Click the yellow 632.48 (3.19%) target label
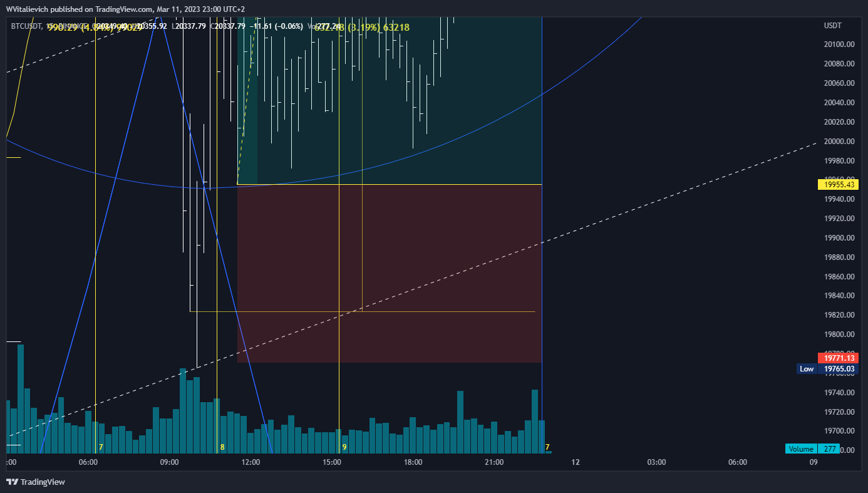Screen dimensions: 868x493 [x=361, y=27]
